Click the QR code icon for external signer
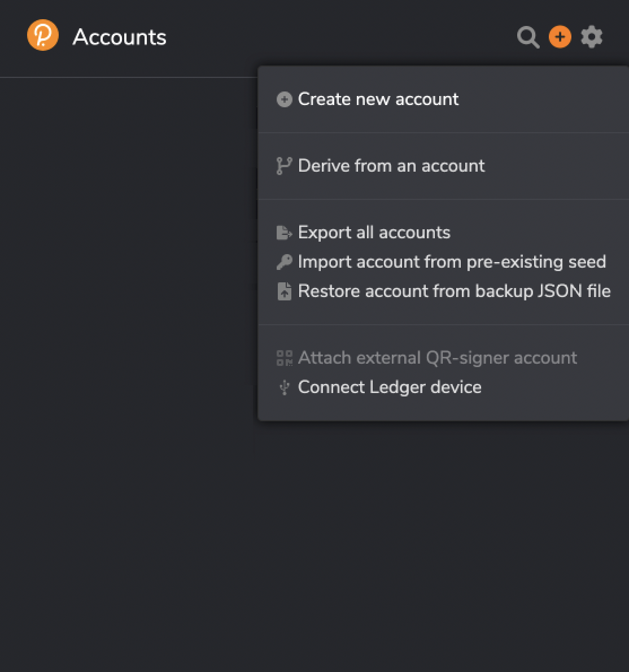 coord(284,358)
